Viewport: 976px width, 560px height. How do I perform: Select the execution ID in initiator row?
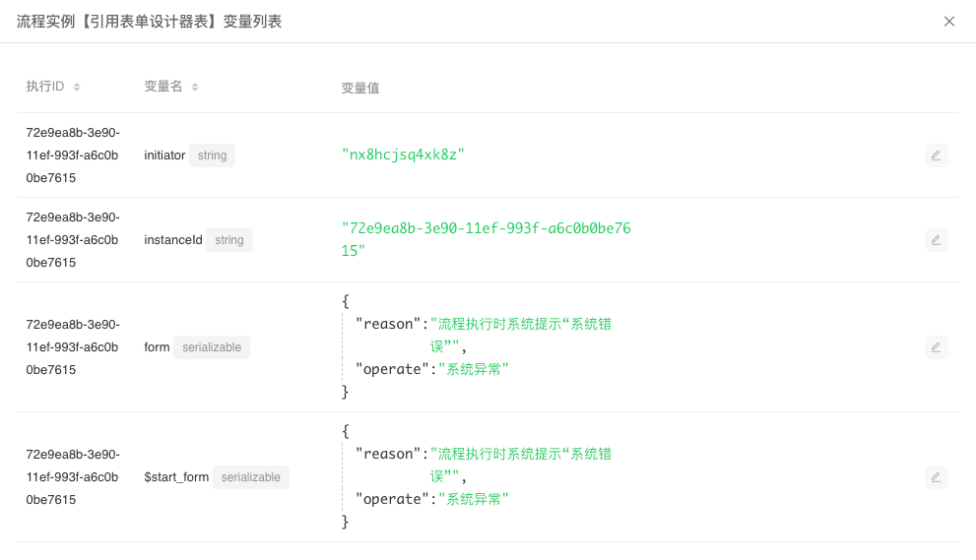73,156
